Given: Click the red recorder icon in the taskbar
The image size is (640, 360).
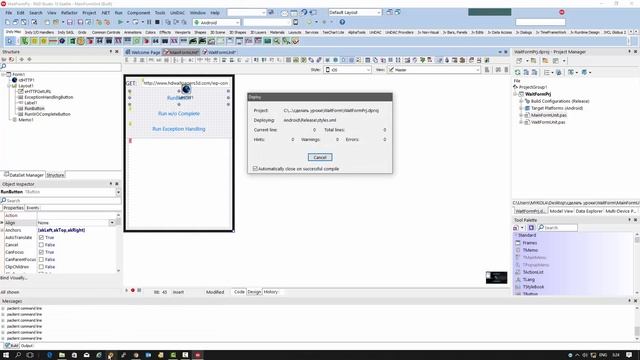Looking at the screenshot, I should tap(198, 355).
